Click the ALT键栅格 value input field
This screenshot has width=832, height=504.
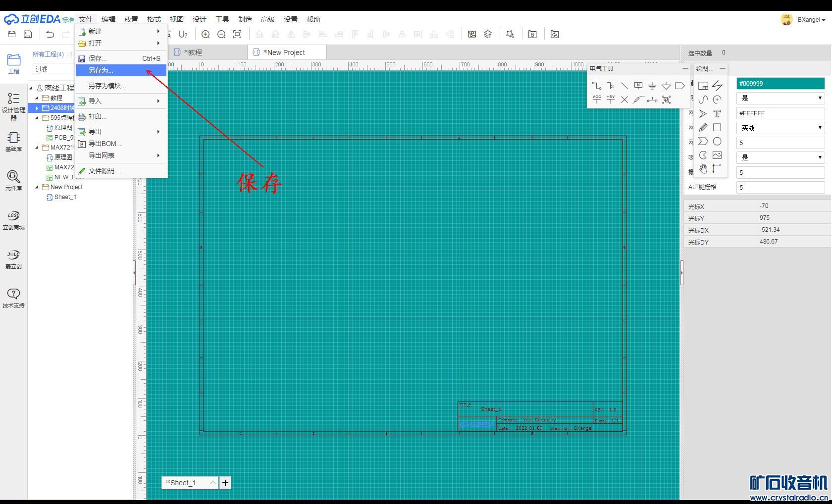point(780,187)
